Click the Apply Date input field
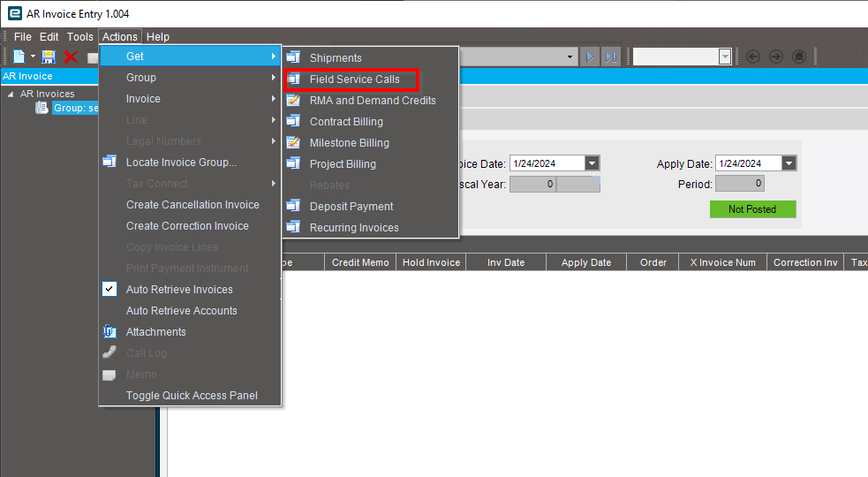Screen dimensions: 868x477 click(x=749, y=163)
